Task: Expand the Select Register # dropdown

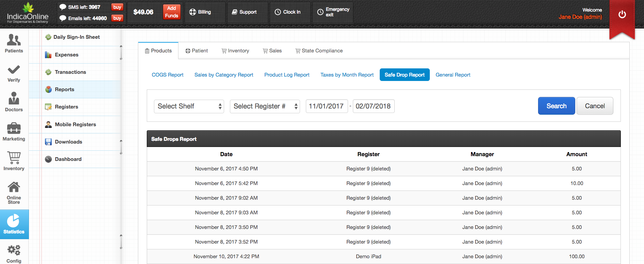Action: click(265, 106)
